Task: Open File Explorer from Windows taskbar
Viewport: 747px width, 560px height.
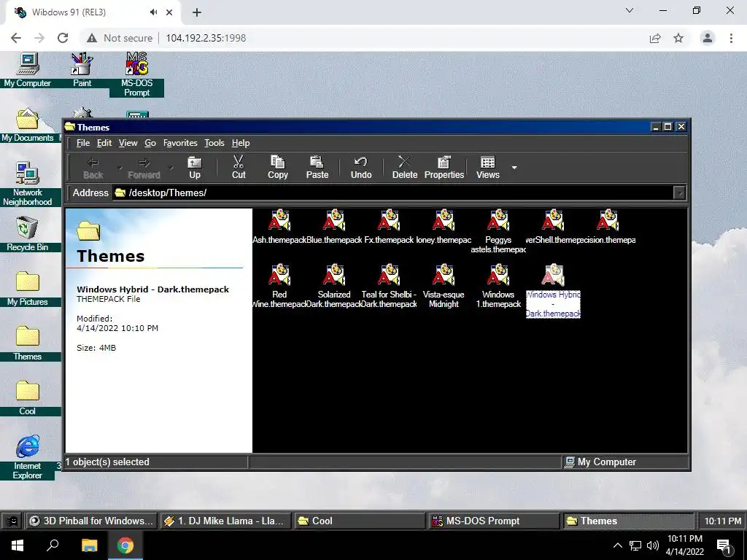Action: pyautogui.click(x=89, y=545)
